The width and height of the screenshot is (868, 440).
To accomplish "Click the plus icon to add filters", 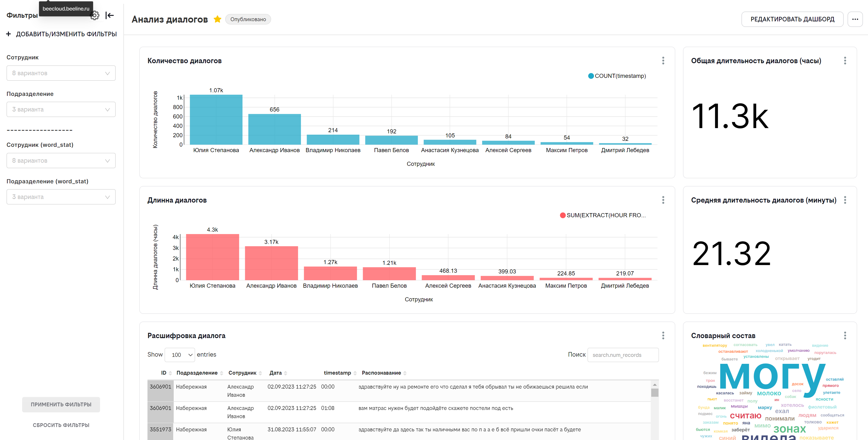I will (9, 34).
